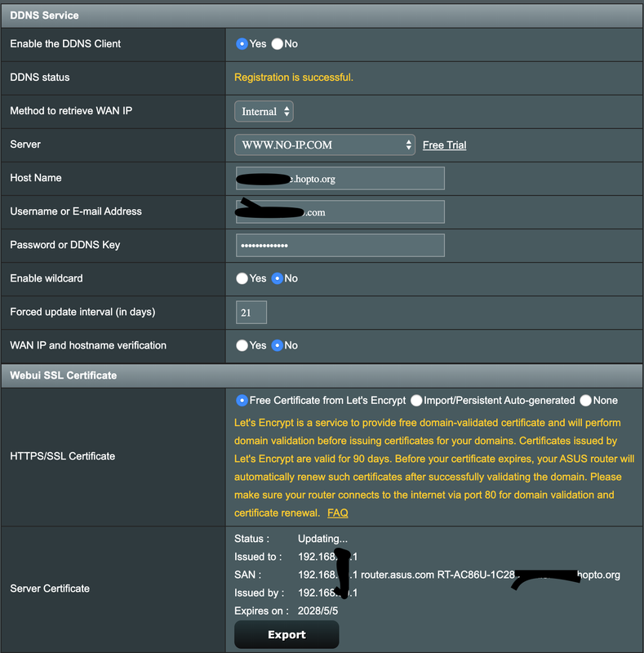Screen dimensions: 644x653
Task: Click the 'Forced update interval (in days)' label
Action: [x=82, y=312]
